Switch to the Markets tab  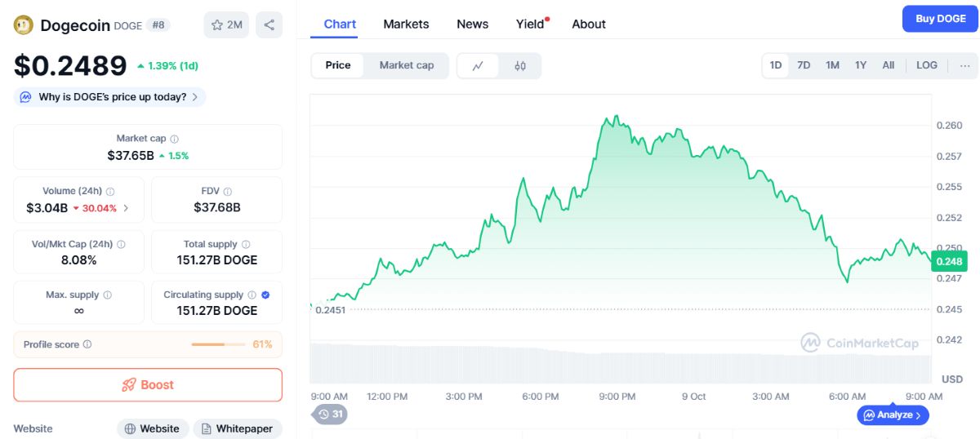406,24
